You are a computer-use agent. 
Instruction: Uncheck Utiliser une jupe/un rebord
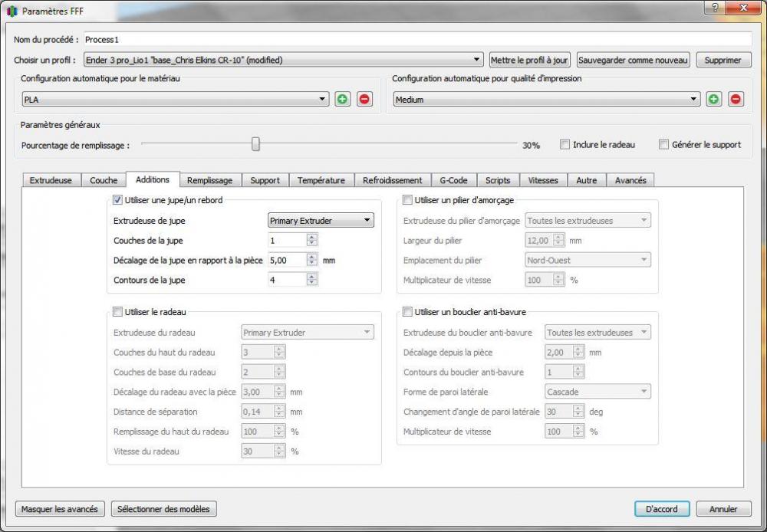click(x=117, y=200)
